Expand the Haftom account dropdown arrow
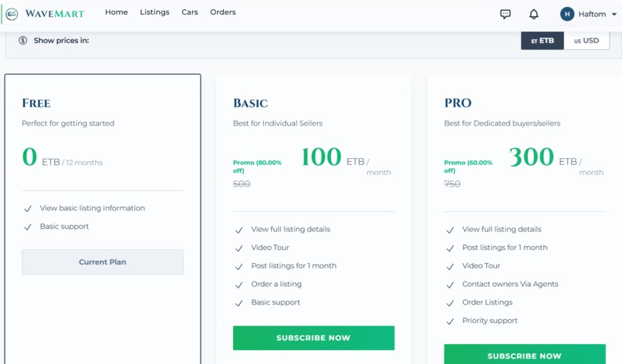622x364 pixels. click(614, 15)
